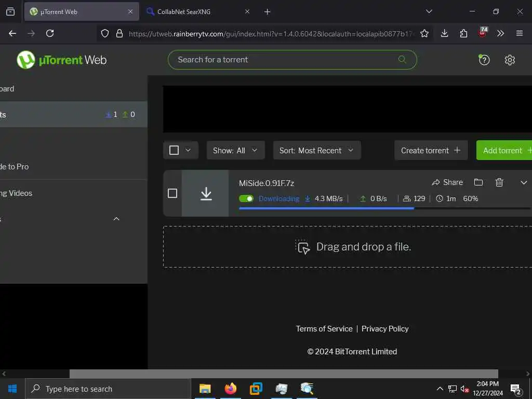Click the browser address bar URL
532x399 pixels.
271,34
